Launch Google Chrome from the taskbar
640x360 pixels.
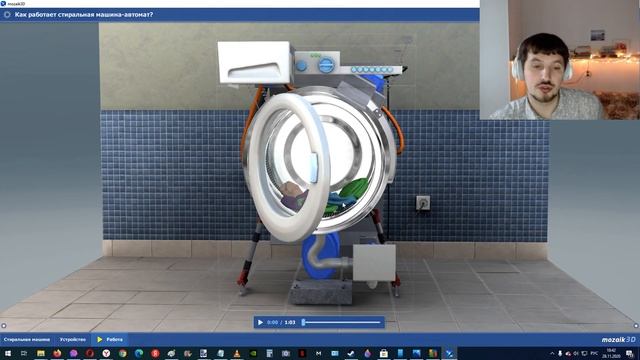point(122,353)
